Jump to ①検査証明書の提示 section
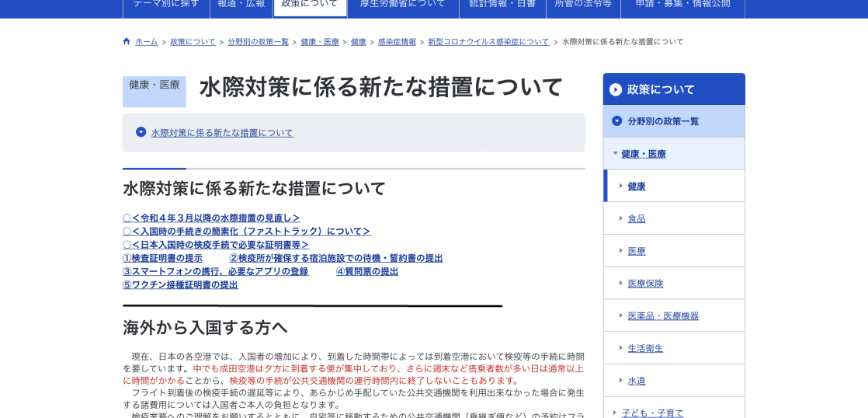 click(162, 258)
